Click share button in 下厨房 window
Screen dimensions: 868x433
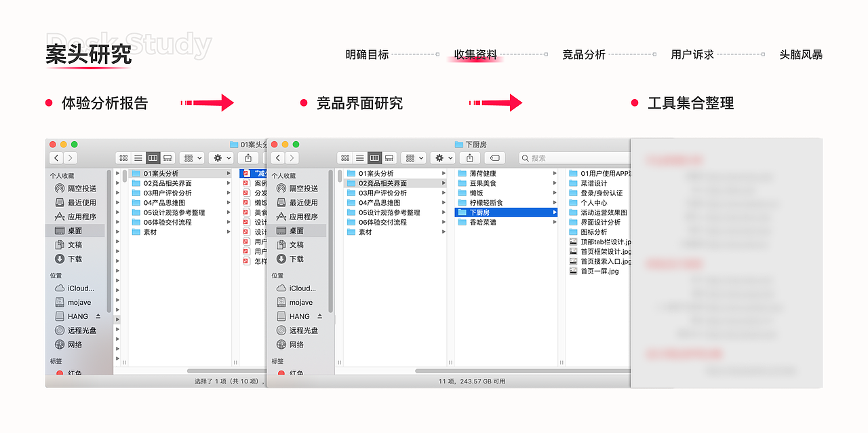(x=470, y=157)
